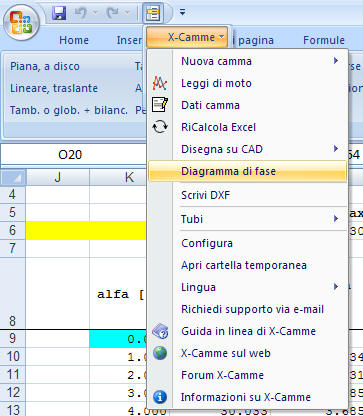Open Guida in linea help icon
This screenshot has height=416, width=363.
tap(160, 331)
